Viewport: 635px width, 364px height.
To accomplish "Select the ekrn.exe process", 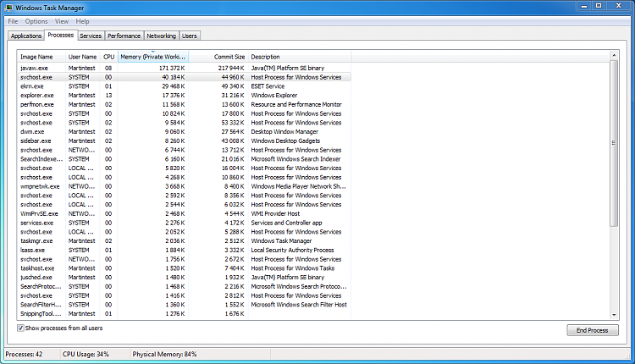I will tap(185, 86).
